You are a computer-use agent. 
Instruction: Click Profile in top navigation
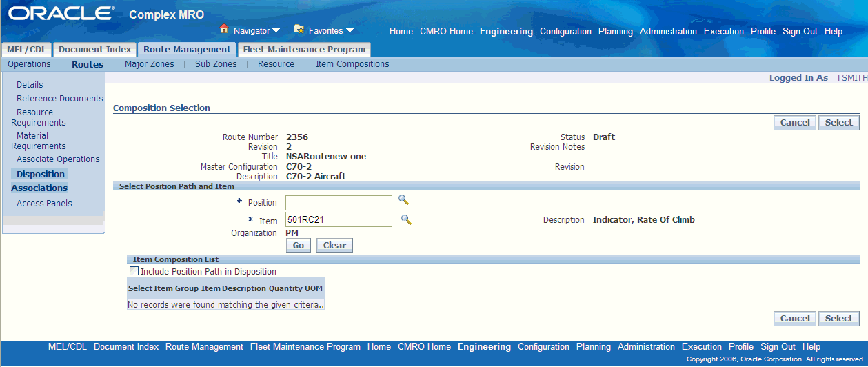pyautogui.click(x=763, y=31)
